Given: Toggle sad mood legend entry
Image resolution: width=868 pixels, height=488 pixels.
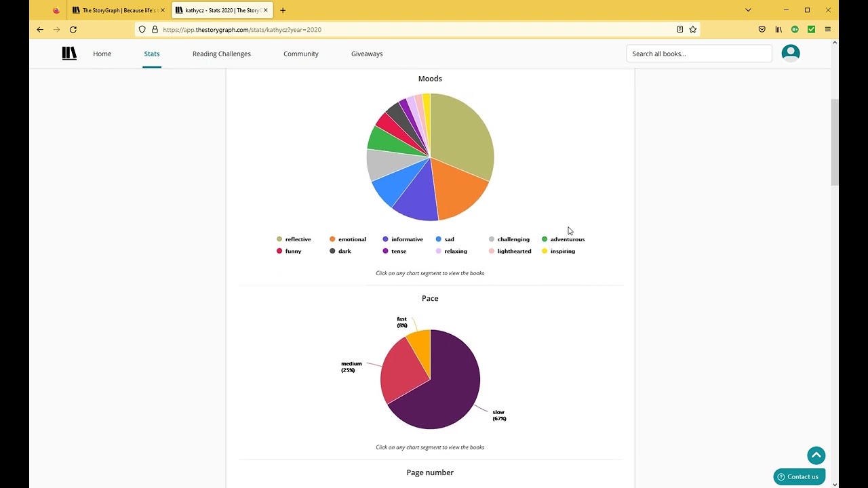Looking at the screenshot, I should coord(445,239).
